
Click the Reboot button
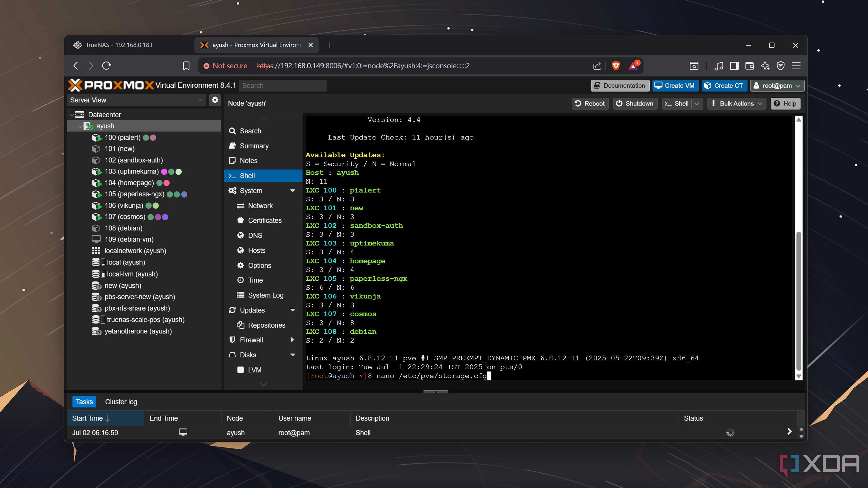(590, 103)
